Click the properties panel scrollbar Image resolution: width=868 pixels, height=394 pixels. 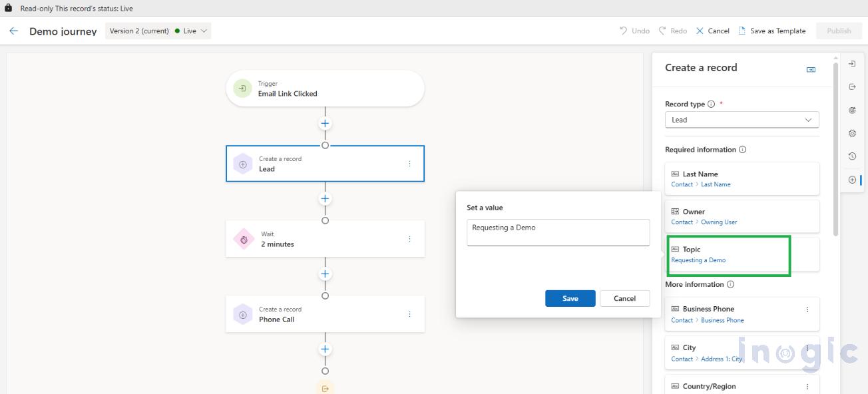[835, 150]
